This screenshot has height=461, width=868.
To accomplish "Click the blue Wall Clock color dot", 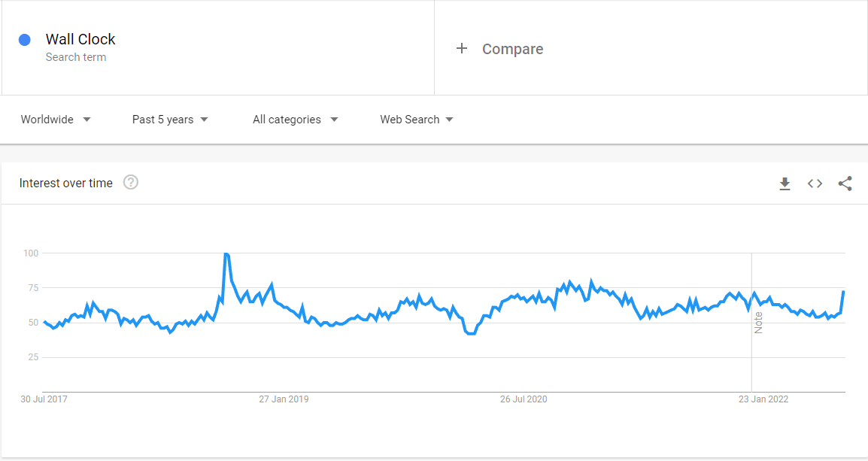I will coord(24,40).
